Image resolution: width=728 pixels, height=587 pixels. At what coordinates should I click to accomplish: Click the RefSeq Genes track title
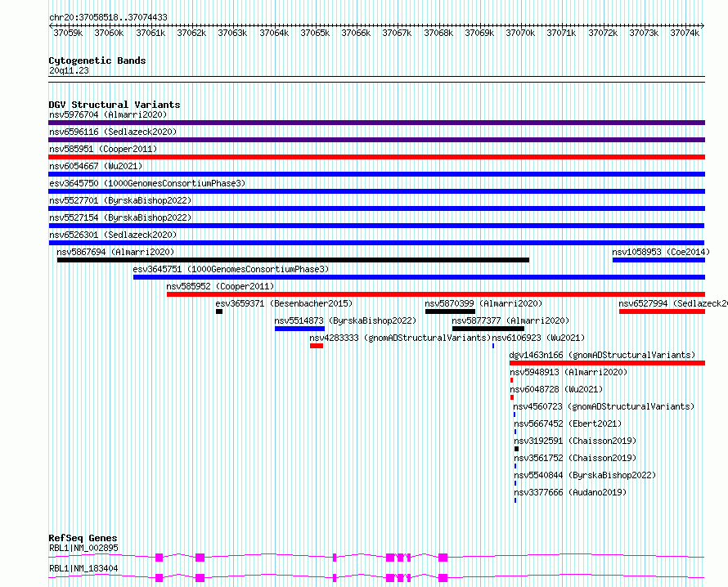83,538
